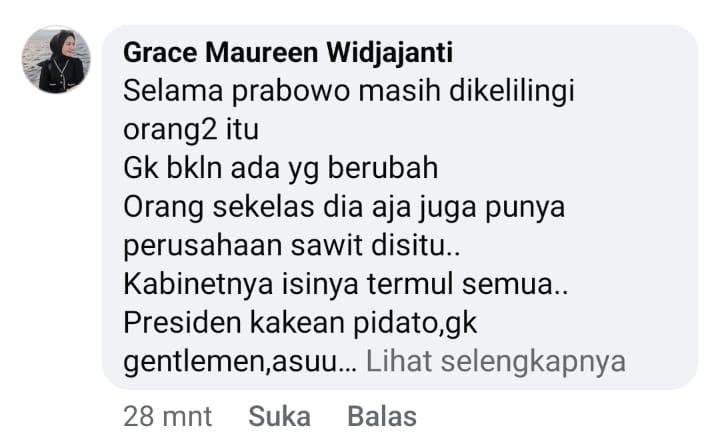Viewport: 720px width, 437px height.
Task: Open the "28 mnt" timestamp link
Action: (x=168, y=416)
